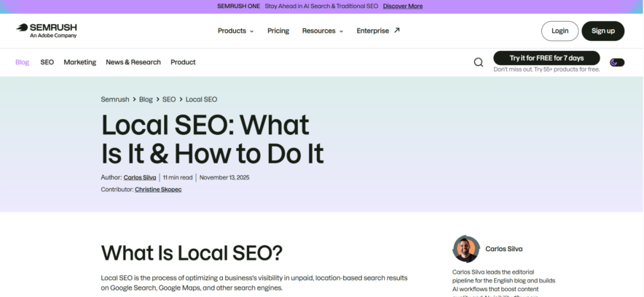Click the 11 min read text
Image resolution: width=644 pixels, height=297 pixels.
click(178, 177)
